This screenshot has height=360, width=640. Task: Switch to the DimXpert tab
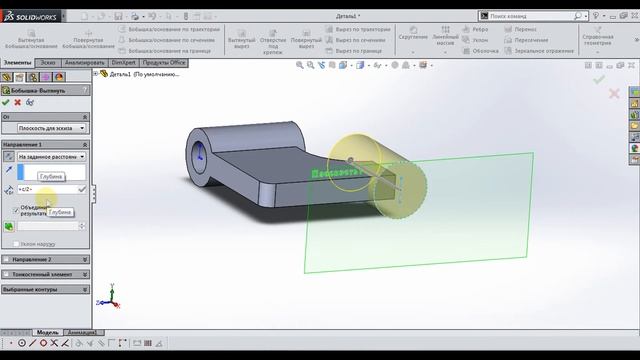[x=123, y=63]
